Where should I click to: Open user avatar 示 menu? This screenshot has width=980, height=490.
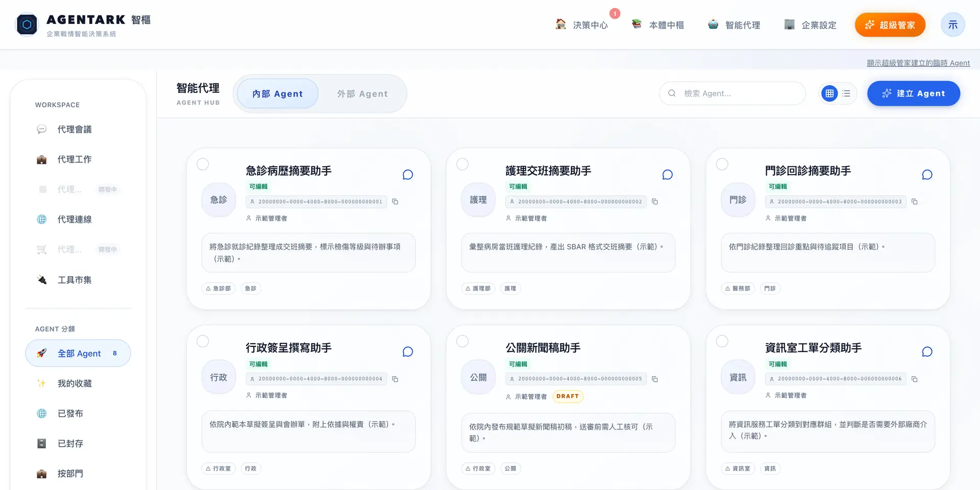[952, 24]
